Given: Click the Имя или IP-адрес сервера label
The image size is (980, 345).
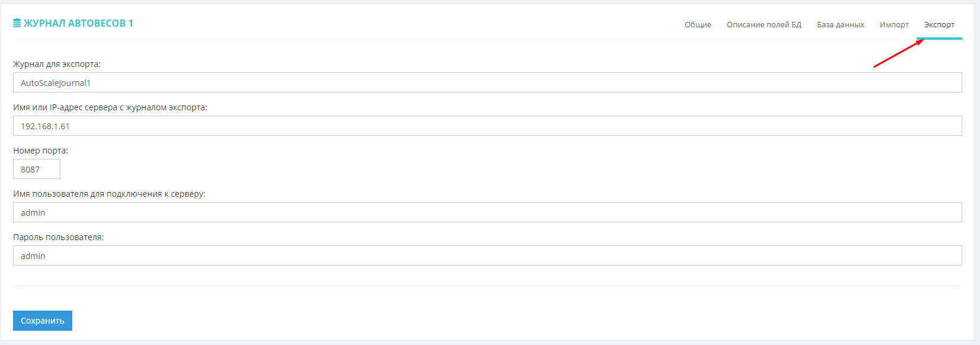Looking at the screenshot, I should click(110, 107).
